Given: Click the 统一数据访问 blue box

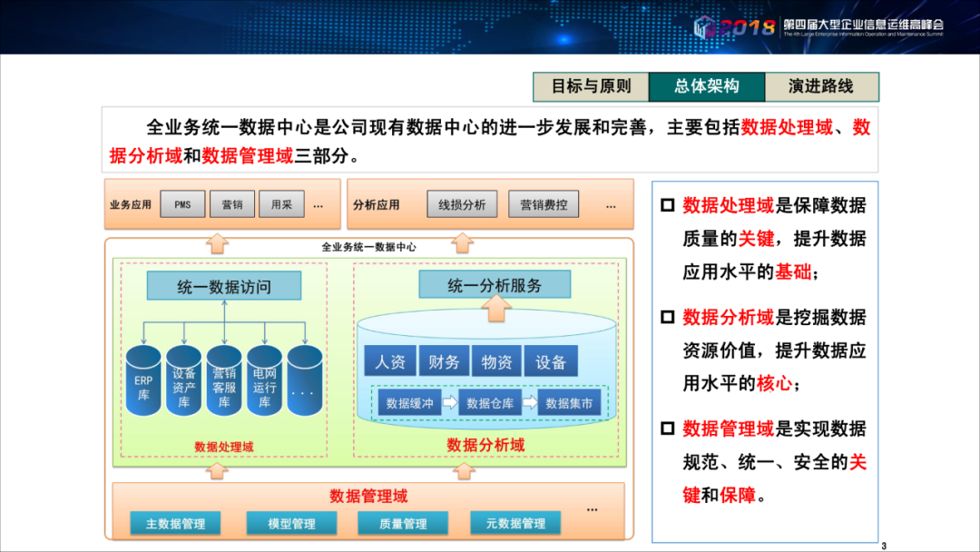Looking at the screenshot, I should [x=224, y=286].
